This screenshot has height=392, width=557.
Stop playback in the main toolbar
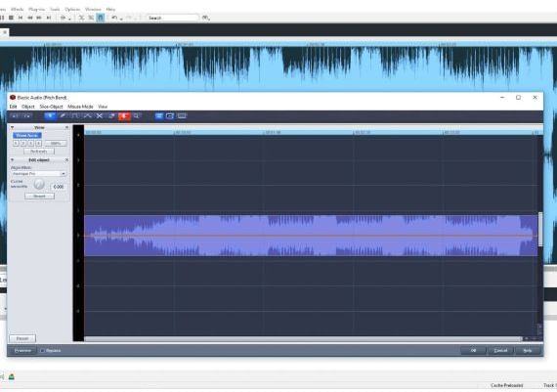pos(11,18)
